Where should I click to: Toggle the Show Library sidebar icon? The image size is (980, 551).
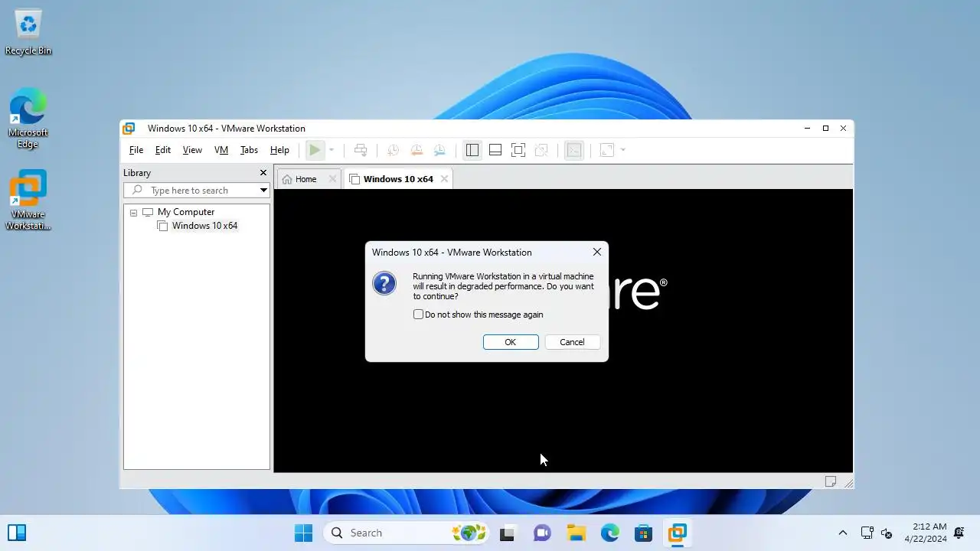tap(472, 150)
